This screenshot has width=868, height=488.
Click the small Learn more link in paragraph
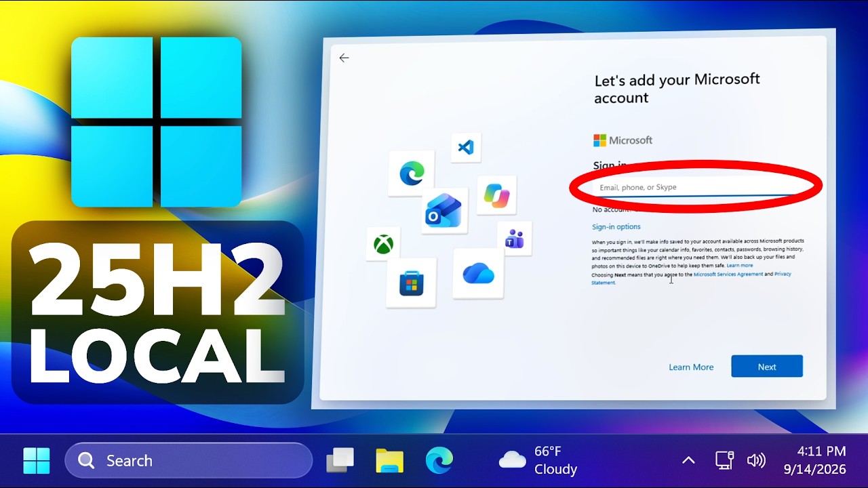tap(740, 266)
